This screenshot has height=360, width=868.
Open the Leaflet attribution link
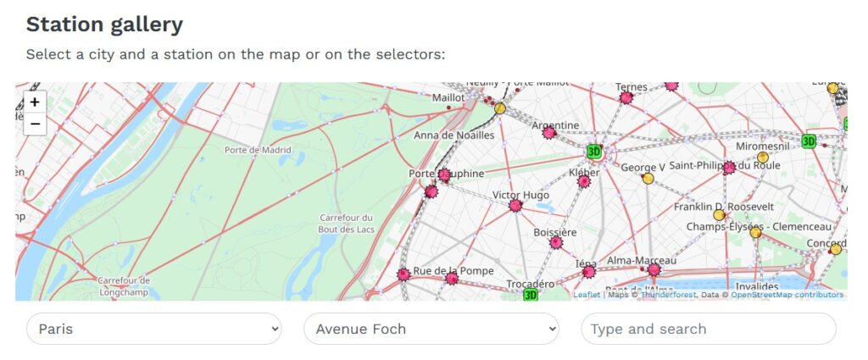tap(587, 295)
